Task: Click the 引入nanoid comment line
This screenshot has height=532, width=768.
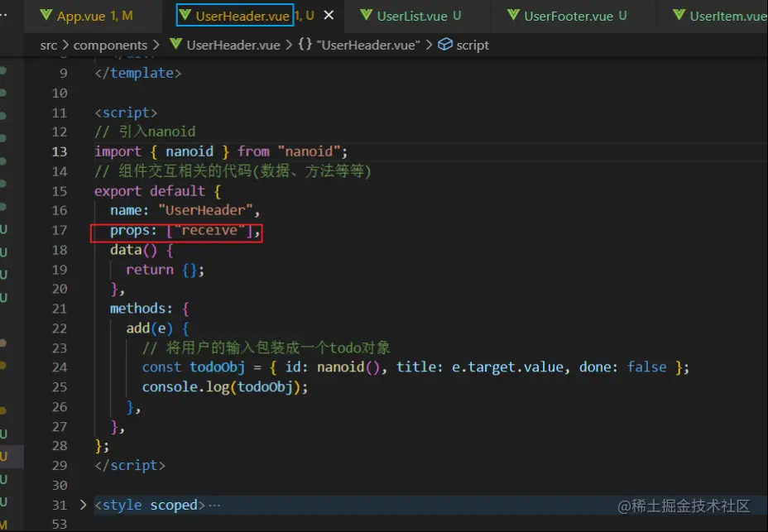Action: point(145,132)
